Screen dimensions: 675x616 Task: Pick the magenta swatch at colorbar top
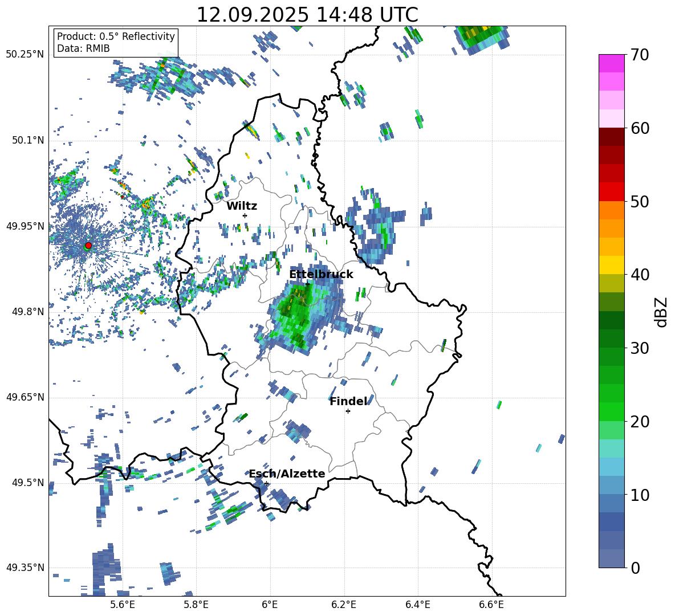611,63
